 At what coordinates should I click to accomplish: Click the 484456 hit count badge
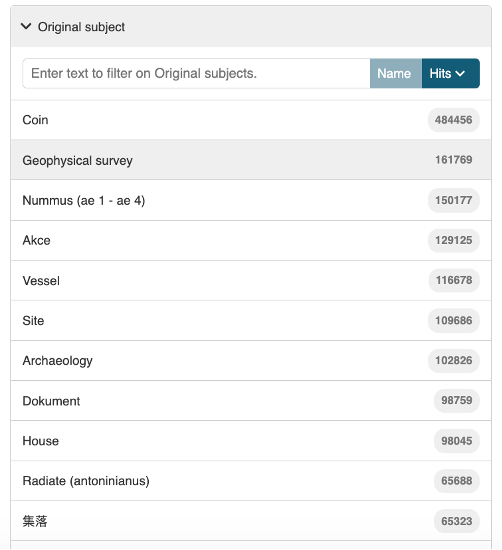tap(454, 120)
